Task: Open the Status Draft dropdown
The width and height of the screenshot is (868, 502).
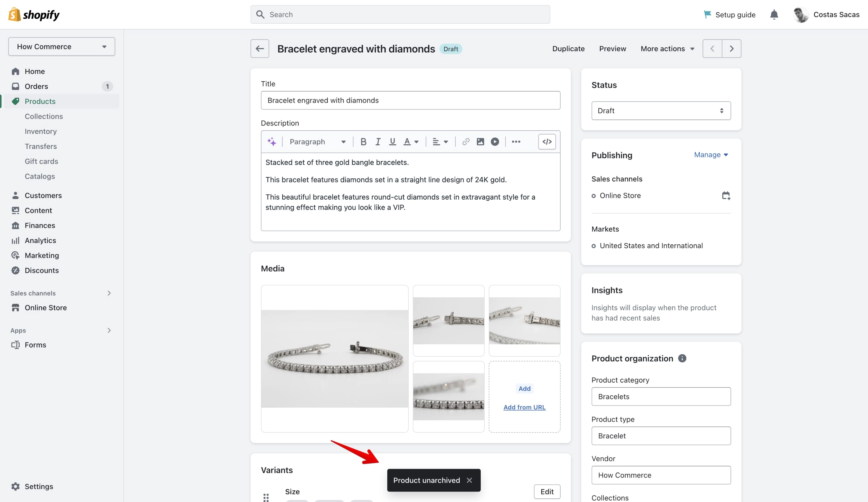Action: pos(661,111)
